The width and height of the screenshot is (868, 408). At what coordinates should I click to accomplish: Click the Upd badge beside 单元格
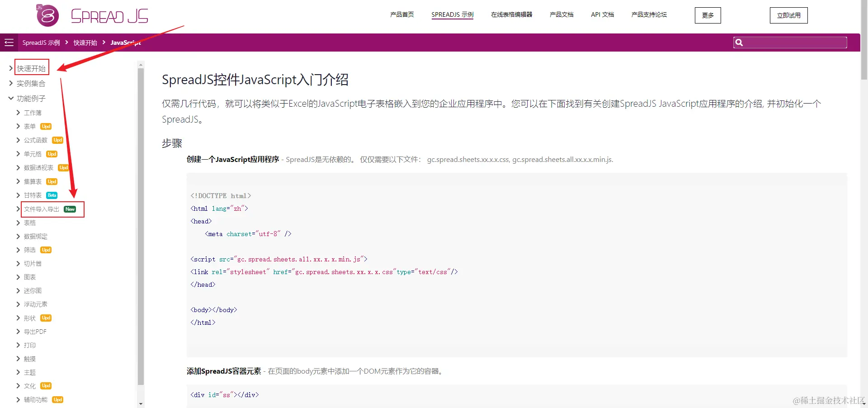click(52, 154)
